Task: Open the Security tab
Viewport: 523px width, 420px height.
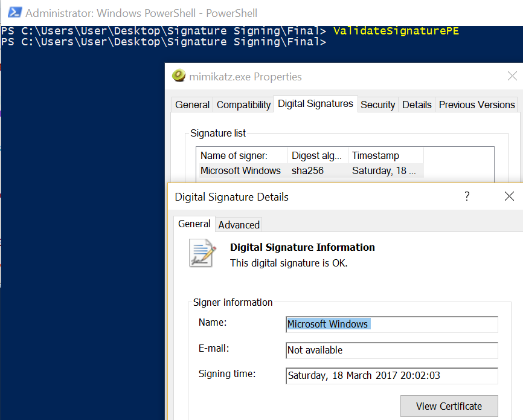Action: pyautogui.click(x=378, y=105)
